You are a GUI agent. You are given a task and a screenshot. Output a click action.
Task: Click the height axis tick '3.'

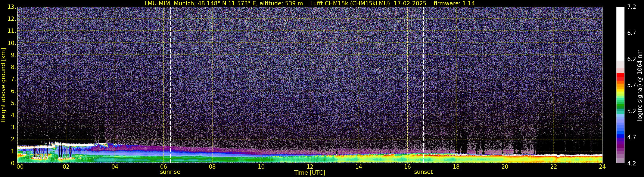point(13,127)
